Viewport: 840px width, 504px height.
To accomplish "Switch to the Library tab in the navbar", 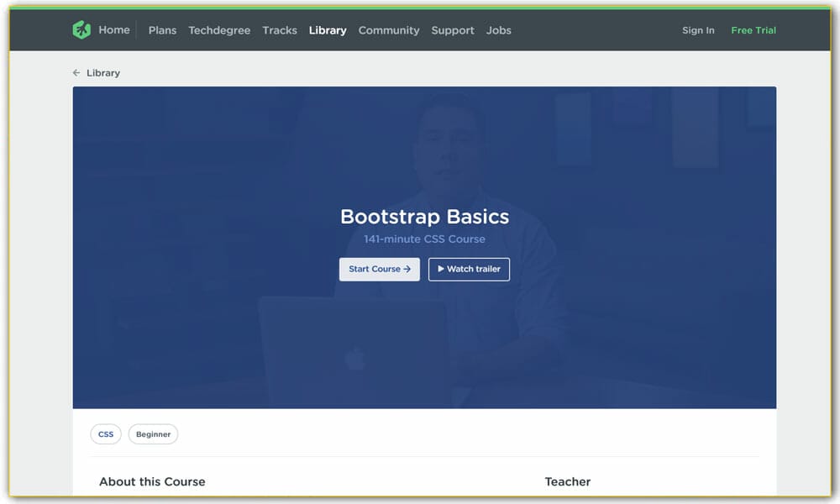I will click(x=328, y=30).
